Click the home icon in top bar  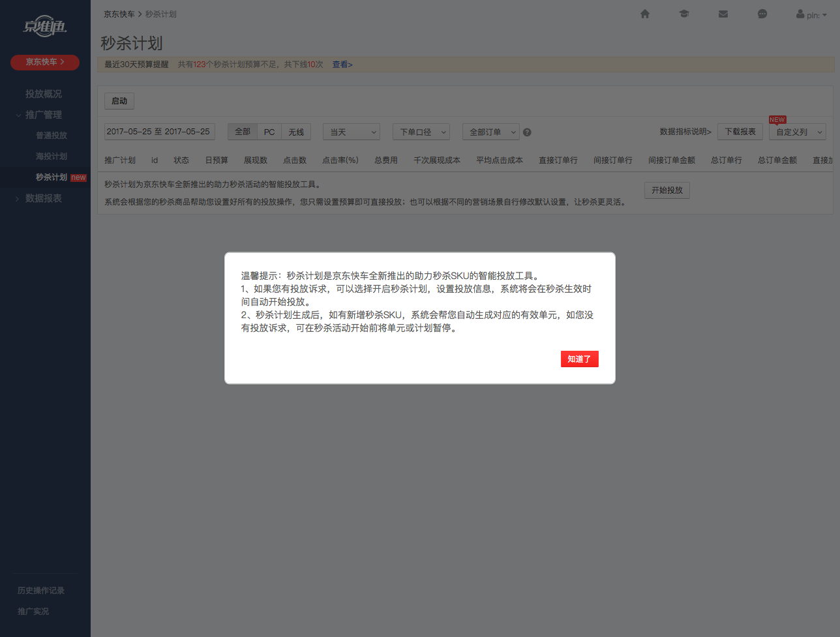[645, 14]
